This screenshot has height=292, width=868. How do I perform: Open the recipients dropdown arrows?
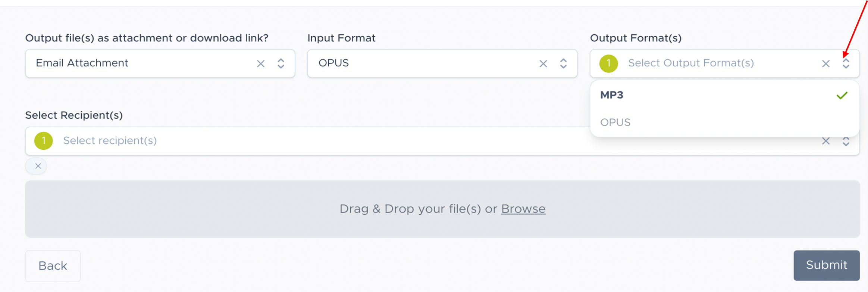coord(846,141)
